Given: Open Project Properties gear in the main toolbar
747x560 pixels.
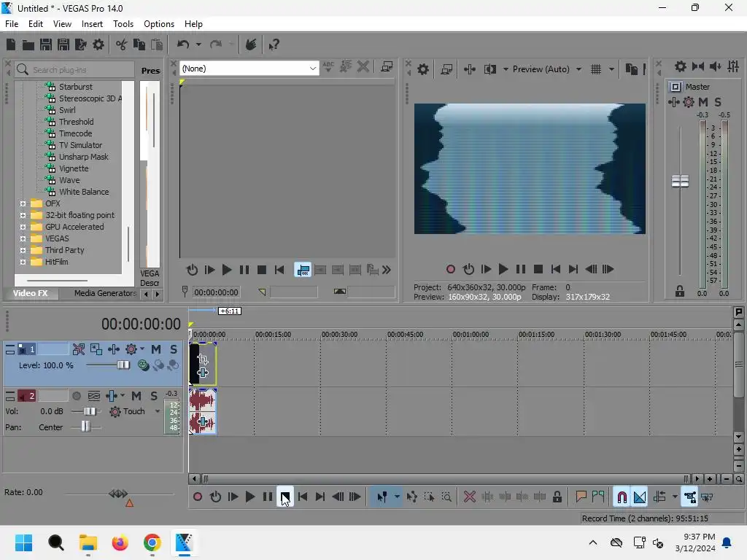Looking at the screenshot, I should 98,44.
